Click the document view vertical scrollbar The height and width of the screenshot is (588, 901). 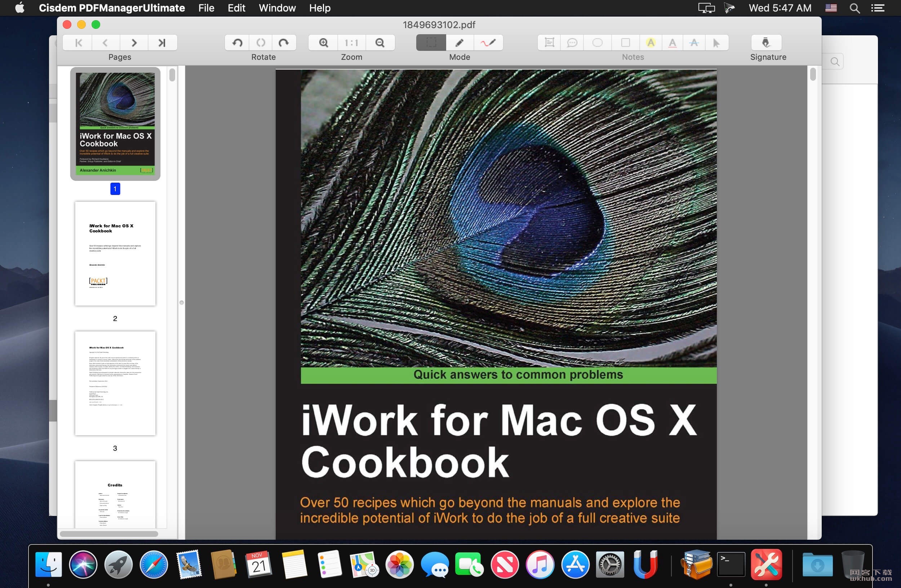(813, 74)
